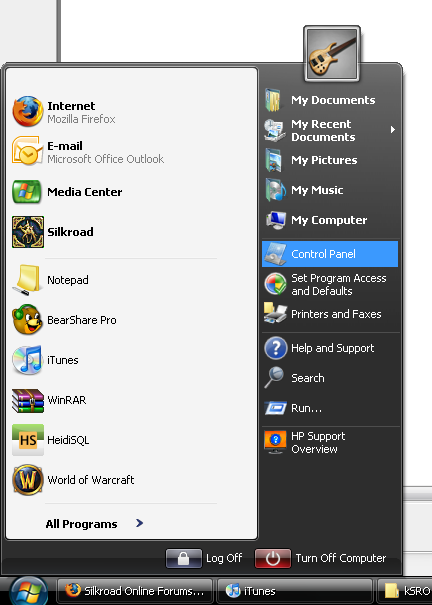The image size is (432, 605).
Task: Click the guitar user account picture
Action: 332,54
